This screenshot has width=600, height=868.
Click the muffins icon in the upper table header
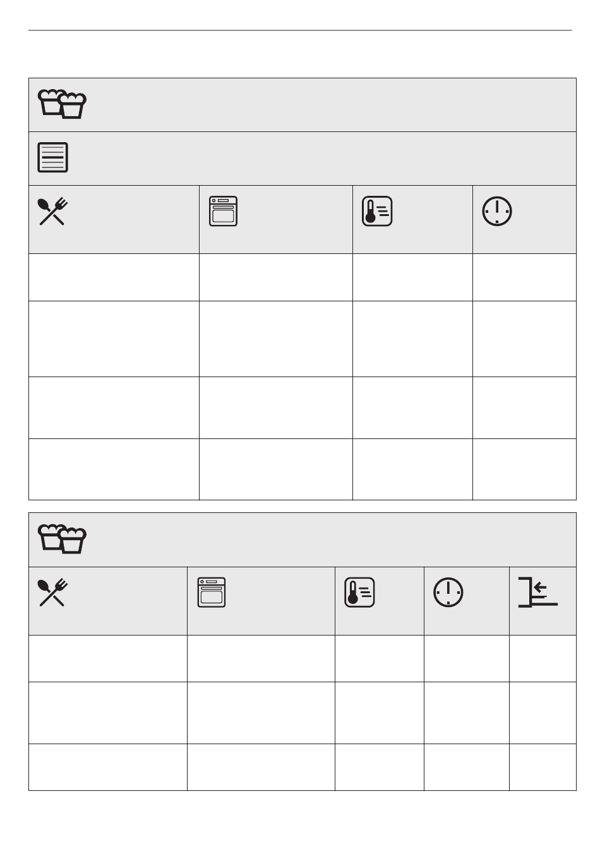pyautogui.click(x=62, y=104)
